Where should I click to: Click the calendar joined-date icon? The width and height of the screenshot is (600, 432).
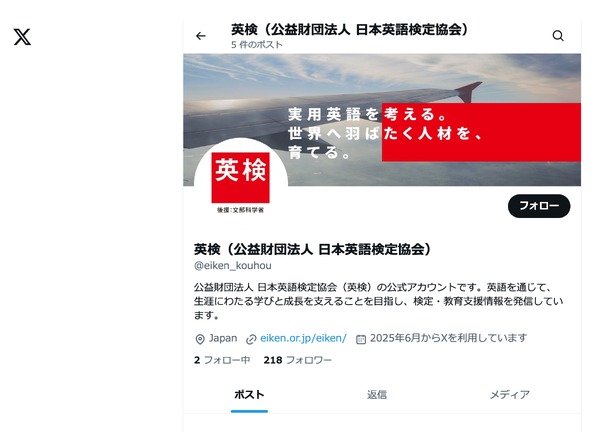pyautogui.click(x=361, y=339)
